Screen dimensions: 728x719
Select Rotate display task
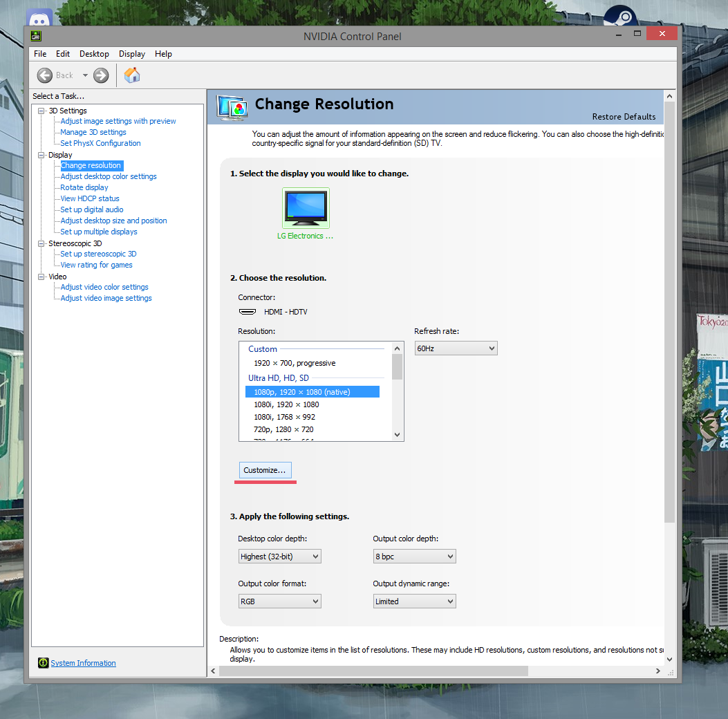pyautogui.click(x=84, y=187)
